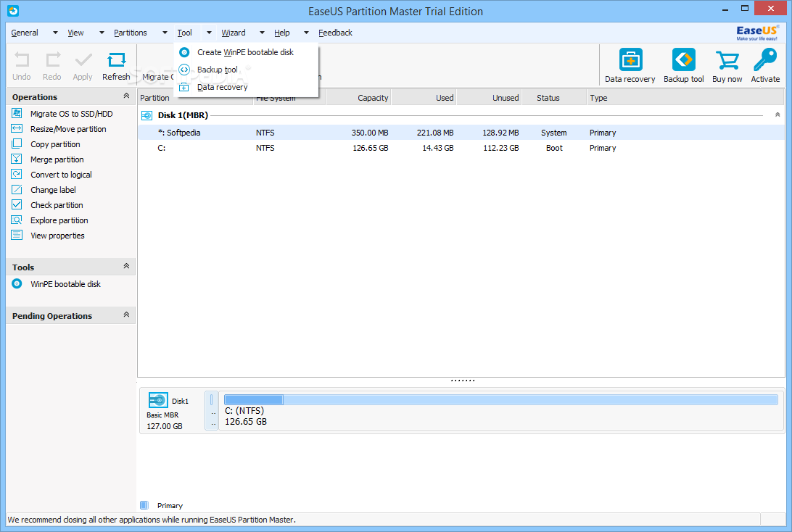
Task: Open the Partitions menu
Action: click(131, 33)
